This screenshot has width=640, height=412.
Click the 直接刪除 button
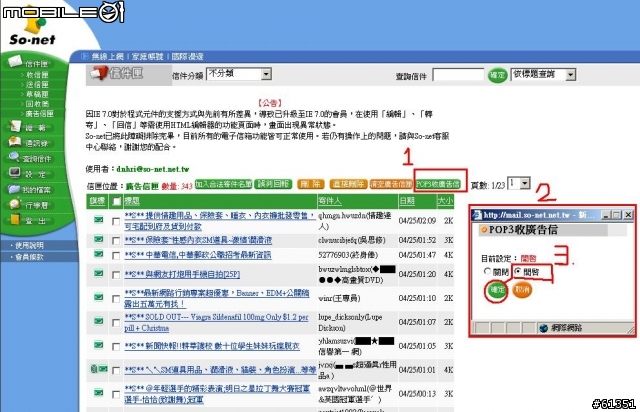(348, 184)
